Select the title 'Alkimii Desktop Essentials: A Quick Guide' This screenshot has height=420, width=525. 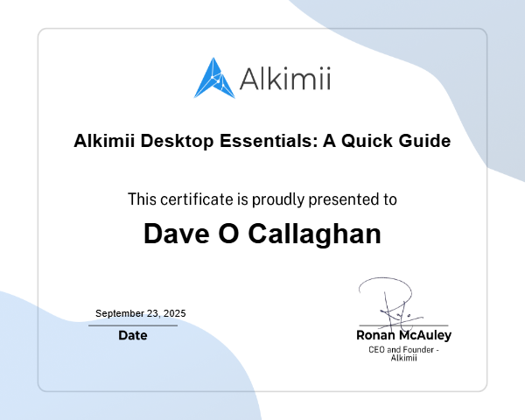click(x=262, y=141)
